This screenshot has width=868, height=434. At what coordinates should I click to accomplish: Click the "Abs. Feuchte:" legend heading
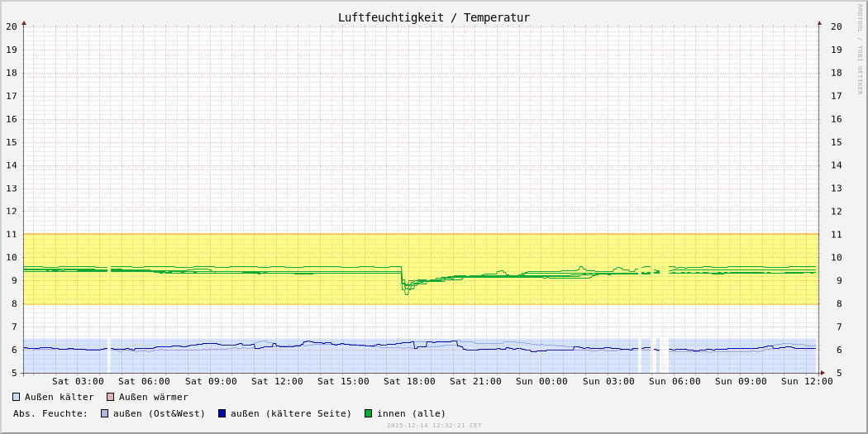tap(50, 413)
